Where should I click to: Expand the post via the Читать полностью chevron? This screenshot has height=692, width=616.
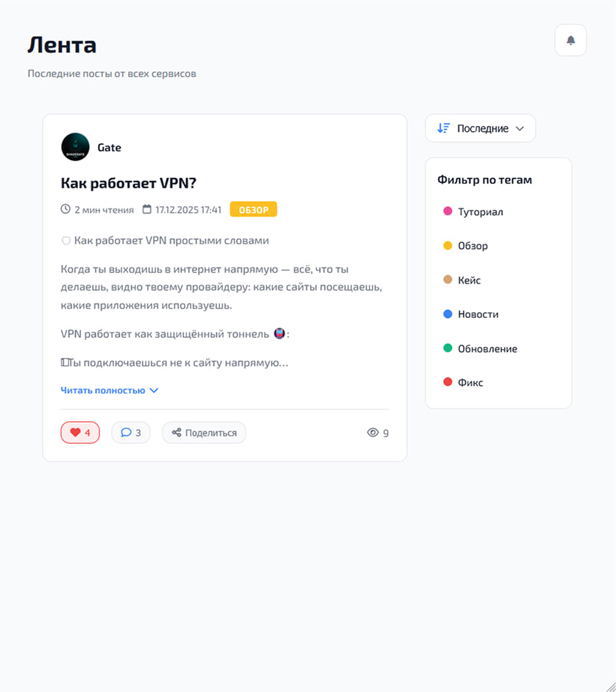[x=155, y=390]
